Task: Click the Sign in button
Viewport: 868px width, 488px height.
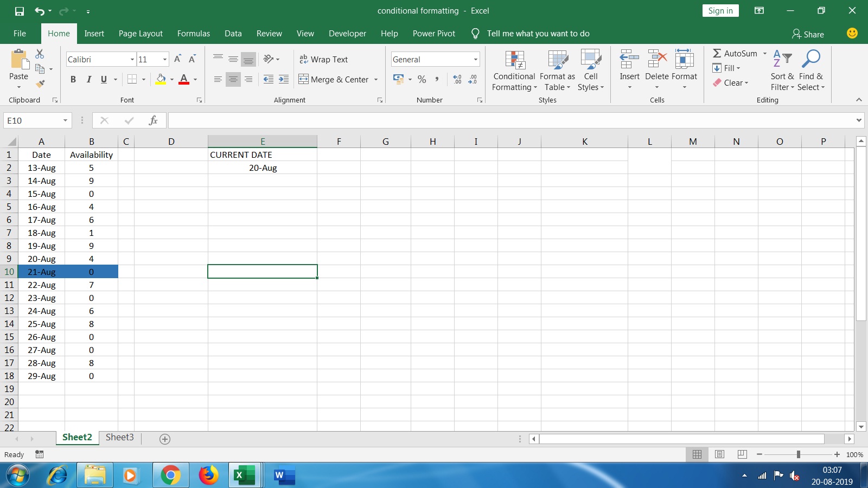Action: click(720, 10)
